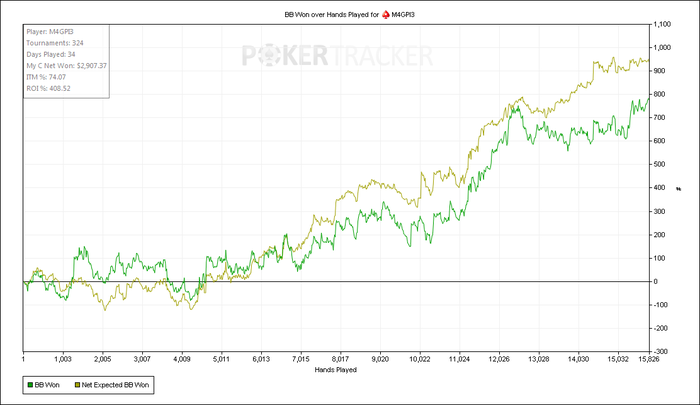
Task: Click the Player: M4GPI3 info line
Action: pyautogui.click(x=50, y=32)
